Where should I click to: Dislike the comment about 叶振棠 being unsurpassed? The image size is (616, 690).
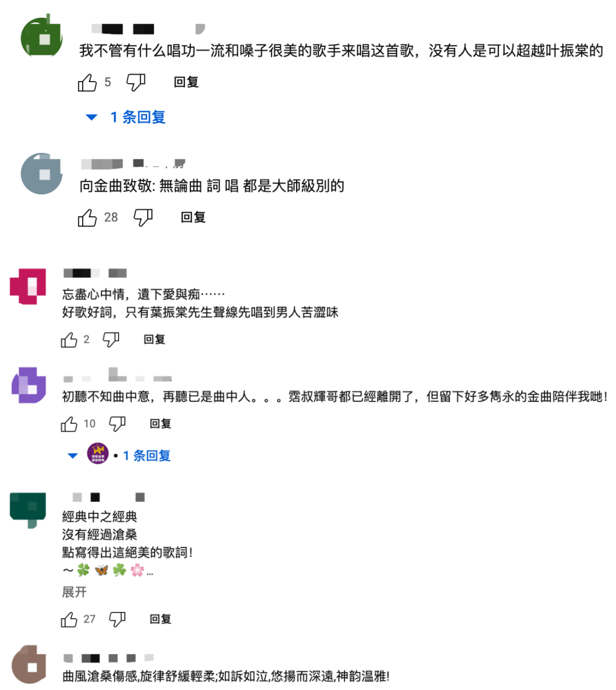coord(136,83)
